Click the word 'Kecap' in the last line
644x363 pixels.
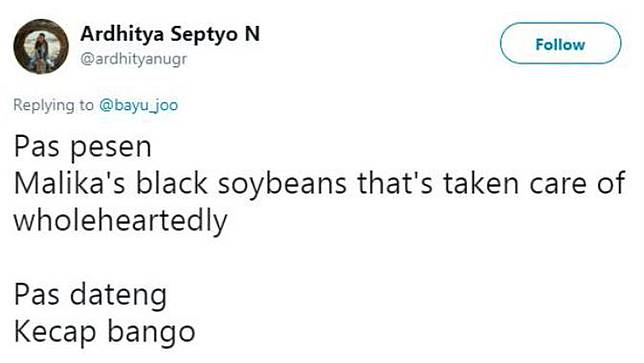[55, 333]
